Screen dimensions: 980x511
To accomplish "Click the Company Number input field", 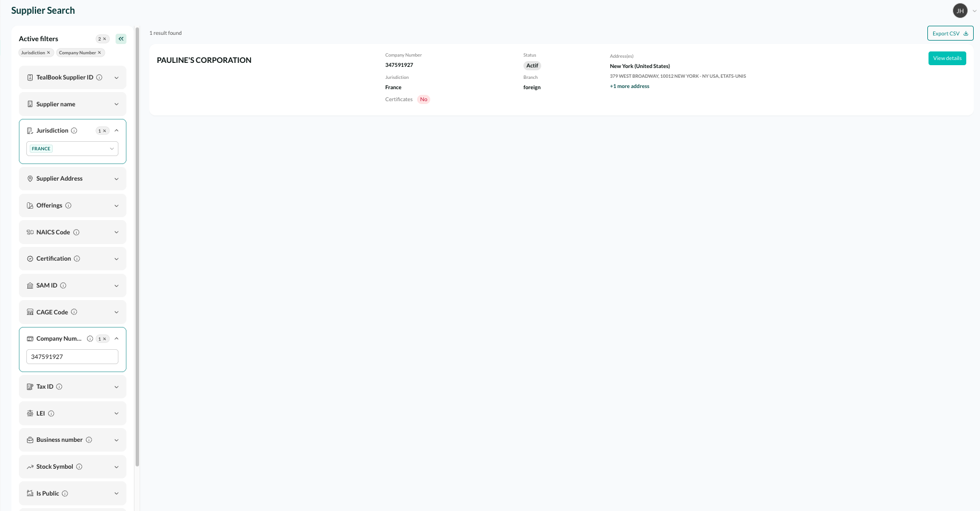I will (72, 357).
